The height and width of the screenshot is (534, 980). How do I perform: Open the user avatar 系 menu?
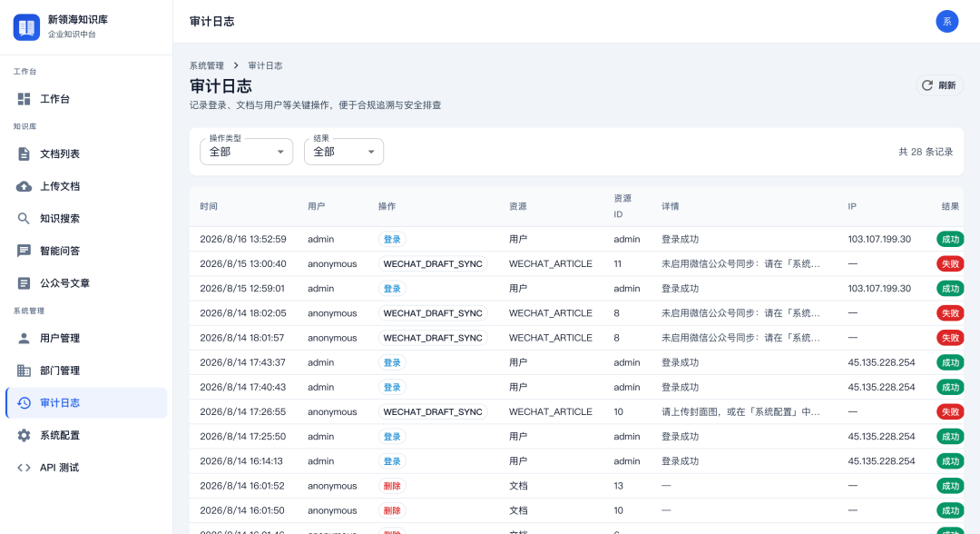[946, 21]
